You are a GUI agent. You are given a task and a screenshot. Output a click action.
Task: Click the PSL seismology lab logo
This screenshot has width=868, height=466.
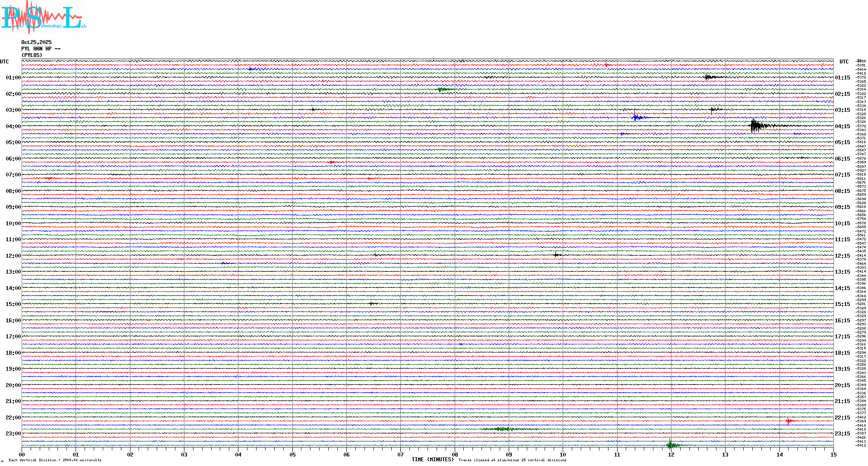point(43,17)
